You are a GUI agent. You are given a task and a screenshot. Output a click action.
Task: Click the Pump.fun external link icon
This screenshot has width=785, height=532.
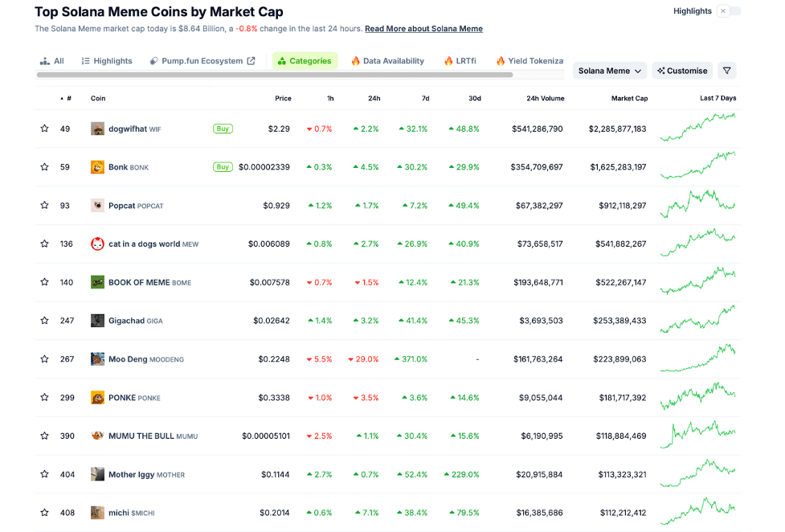[x=251, y=60]
